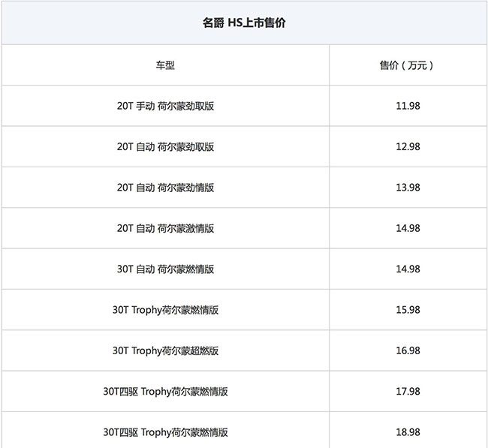Select the 30T Trophy荷尔蒙超燃版 row name
Screen dimensions: 488x448
(x=165, y=350)
